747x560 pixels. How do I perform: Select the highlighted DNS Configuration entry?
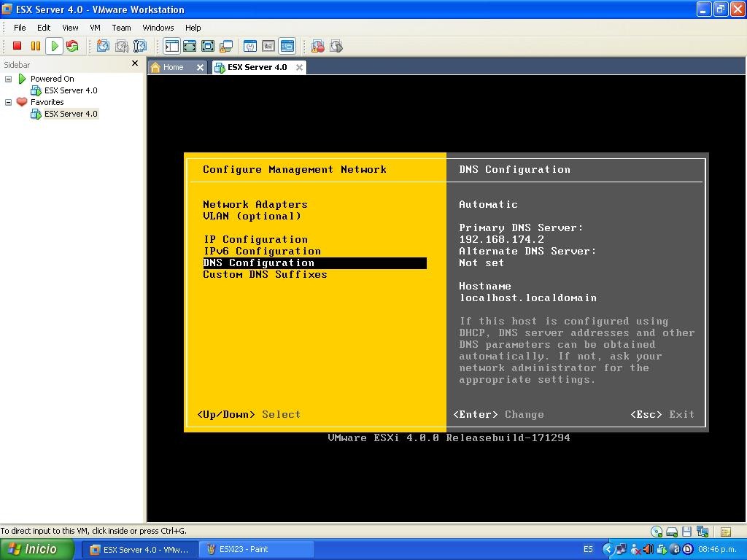tap(314, 262)
